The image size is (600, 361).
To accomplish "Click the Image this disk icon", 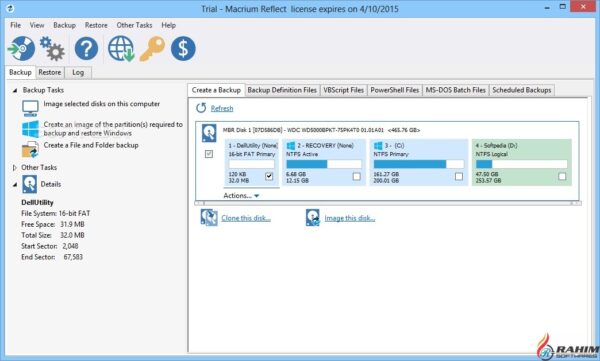I will 313,218.
